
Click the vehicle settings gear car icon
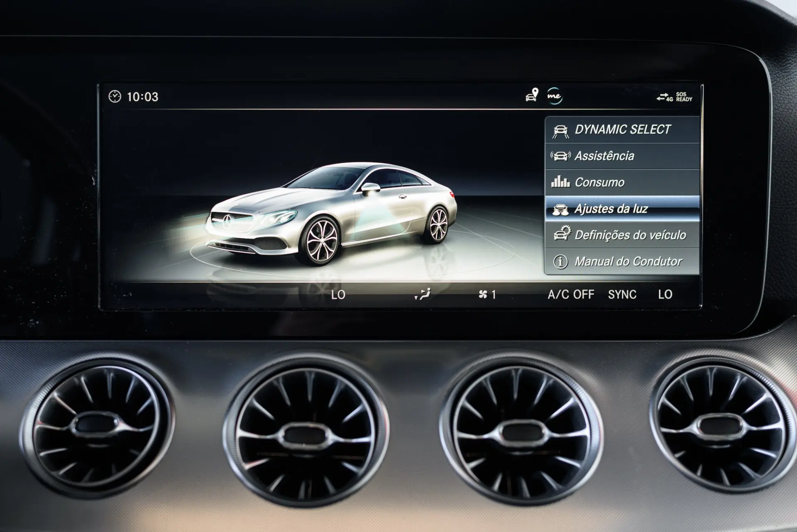(562, 234)
